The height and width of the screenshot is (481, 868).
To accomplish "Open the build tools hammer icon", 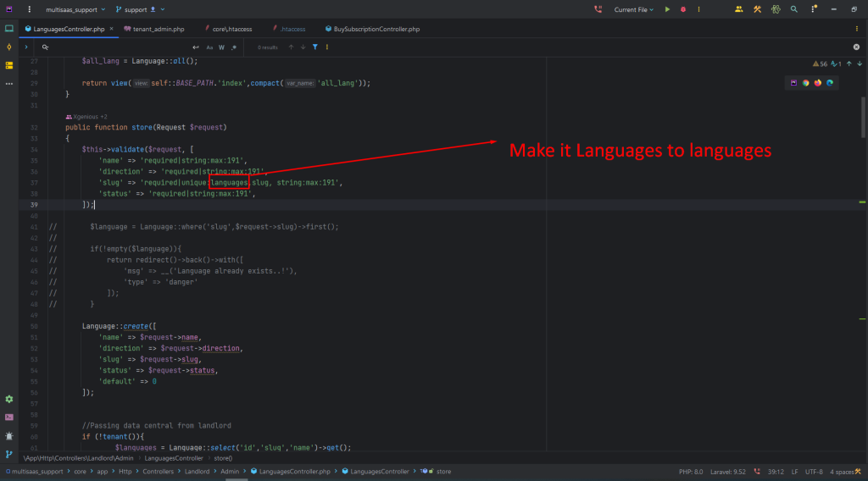I will tap(757, 9).
